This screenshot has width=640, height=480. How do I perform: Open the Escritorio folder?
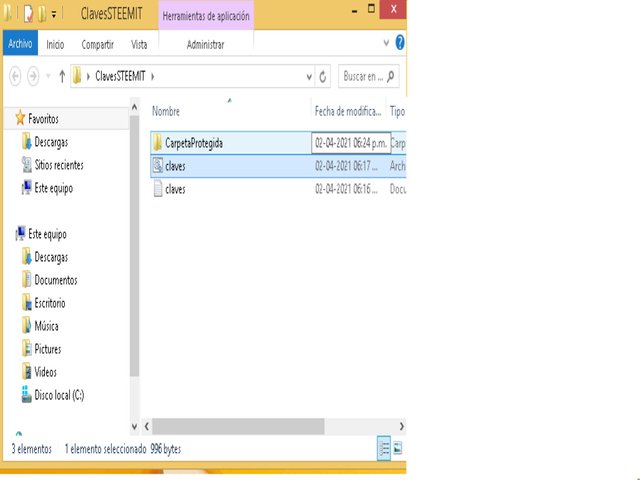point(50,303)
